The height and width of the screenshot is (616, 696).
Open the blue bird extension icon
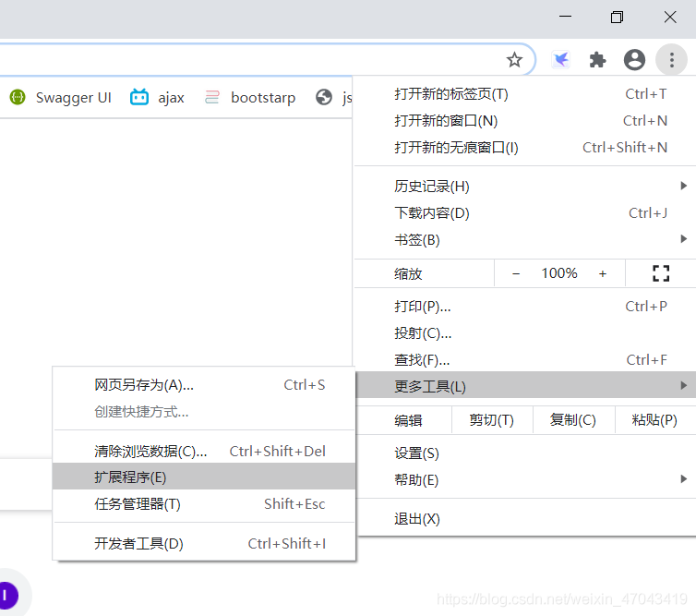coord(560,59)
